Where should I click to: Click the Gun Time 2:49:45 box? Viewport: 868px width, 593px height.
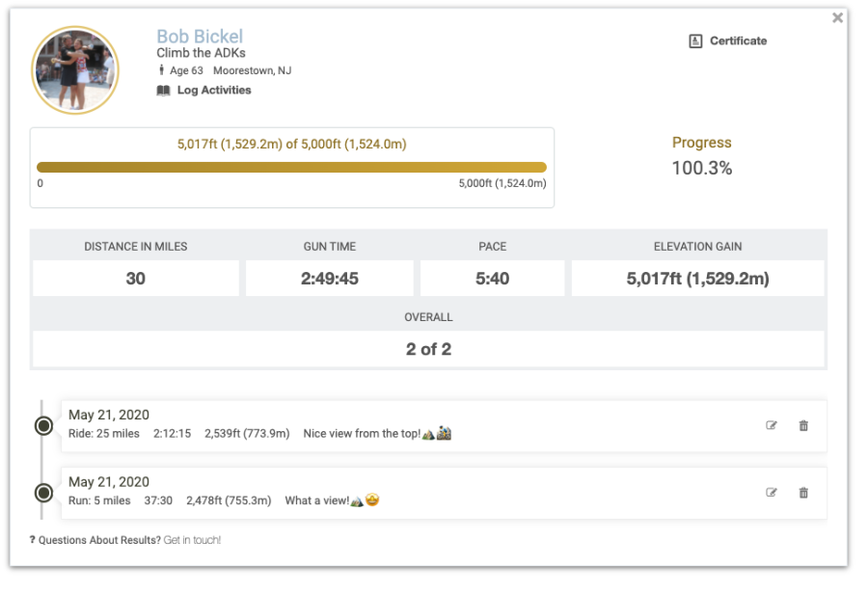pos(330,279)
